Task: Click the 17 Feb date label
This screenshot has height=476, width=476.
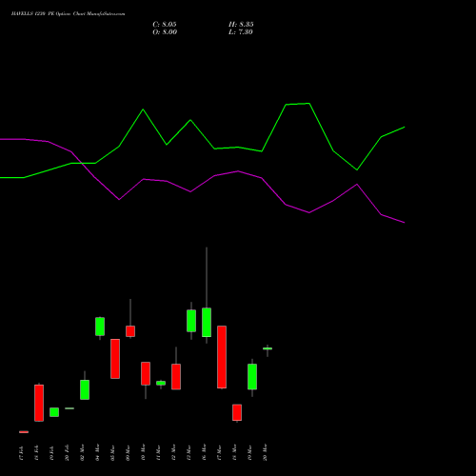Action: click(x=21, y=453)
